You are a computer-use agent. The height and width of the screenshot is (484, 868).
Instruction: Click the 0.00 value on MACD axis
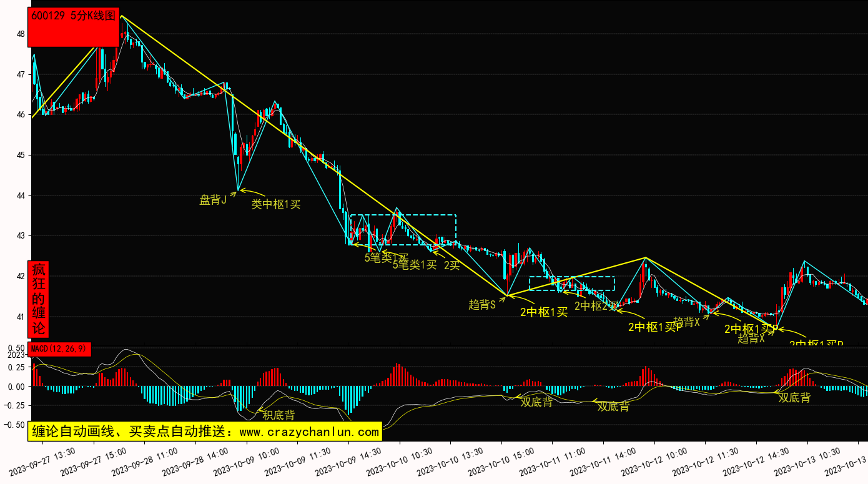tap(16, 387)
